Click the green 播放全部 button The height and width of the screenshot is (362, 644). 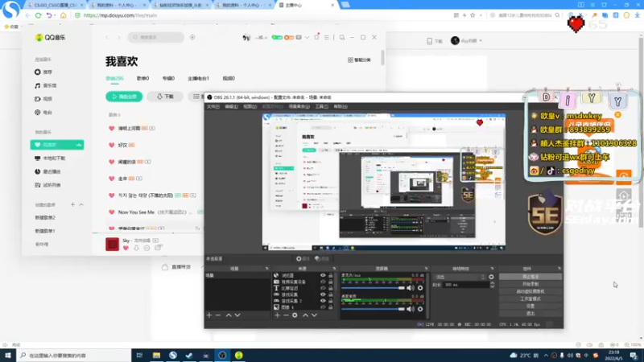click(124, 97)
